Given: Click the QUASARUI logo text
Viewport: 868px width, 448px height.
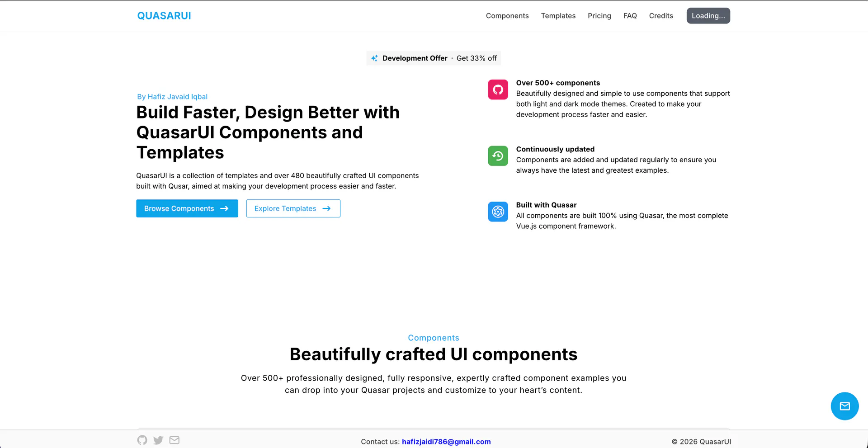Looking at the screenshot, I should [x=164, y=16].
